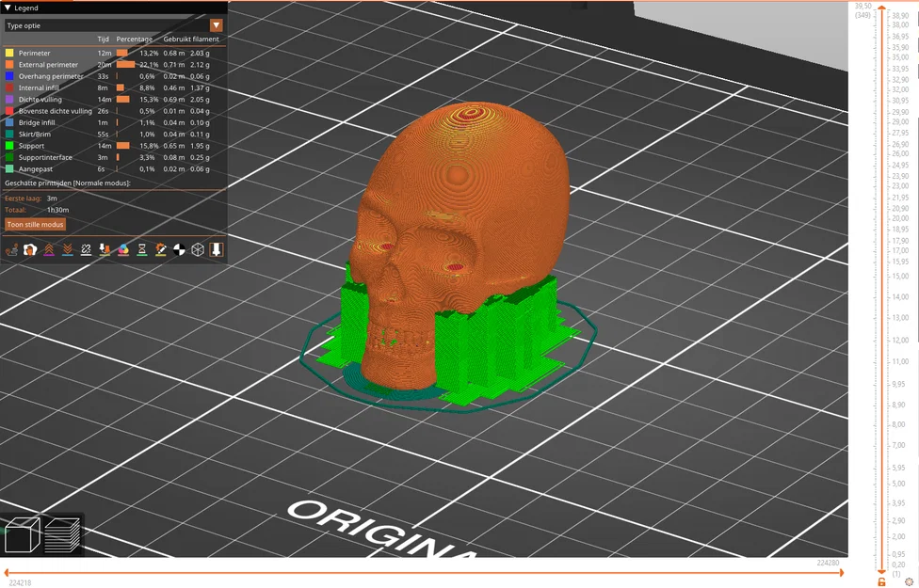Click the bright green Support swatch
This screenshot has height=588, width=919.
[x=9, y=146]
